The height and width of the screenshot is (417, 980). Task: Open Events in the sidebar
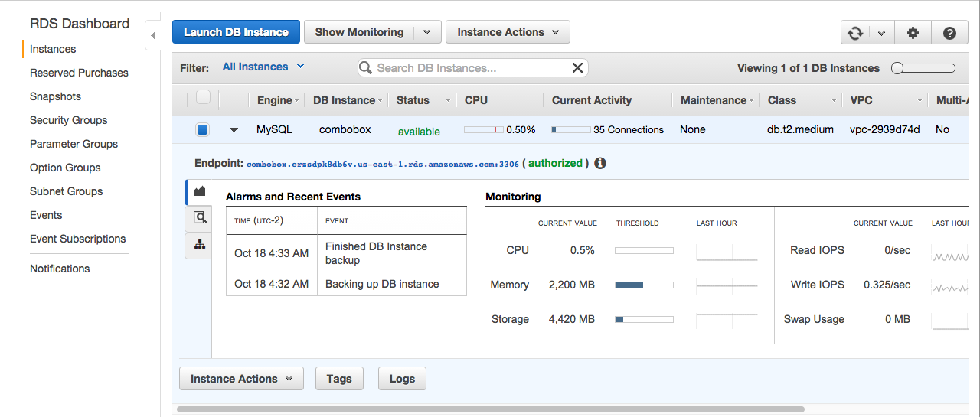click(x=46, y=215)
